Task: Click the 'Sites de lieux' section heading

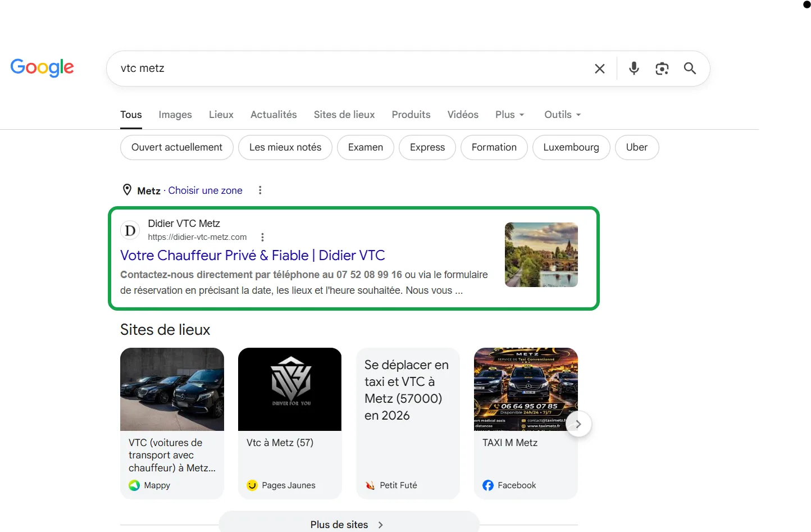Action: click(165, 330)
